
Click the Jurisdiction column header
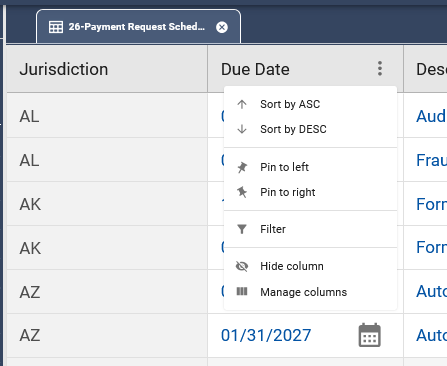tap(107, 69)
